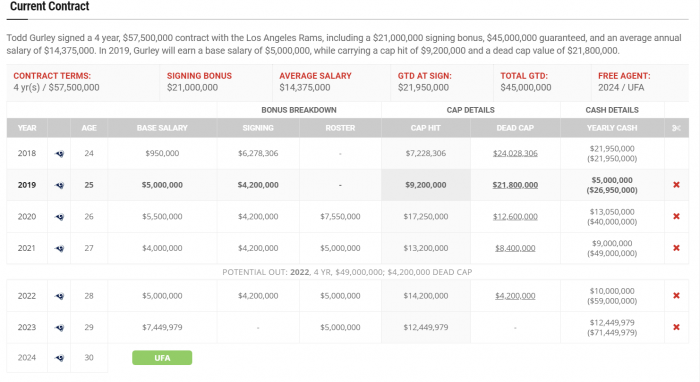The height and width of the screenshot is (382, 700).
Task: Click the CAP HIT column header
Action: point(425,128)
